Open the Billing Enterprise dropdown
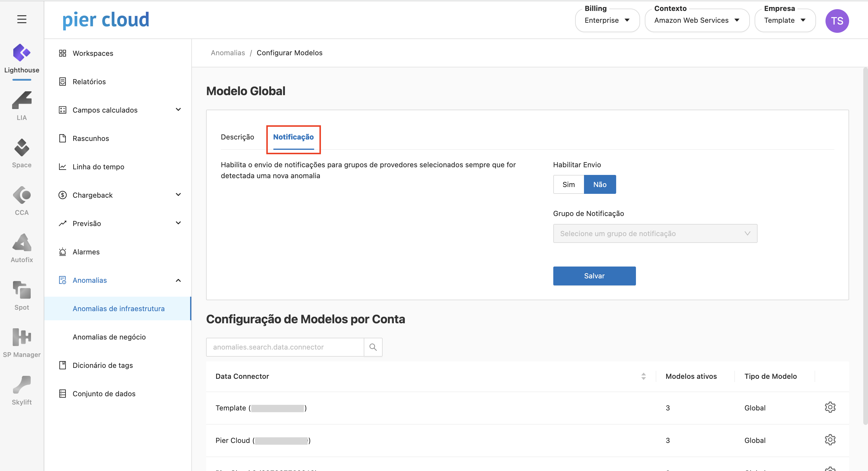Image resolution: width=868 pixels, height=471 pixels. click(x=607, y=21)
